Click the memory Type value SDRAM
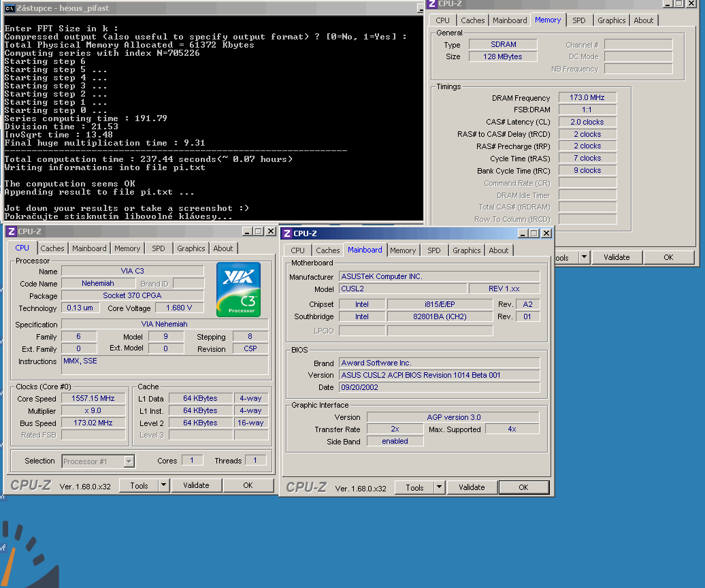 tap(503, 44)
